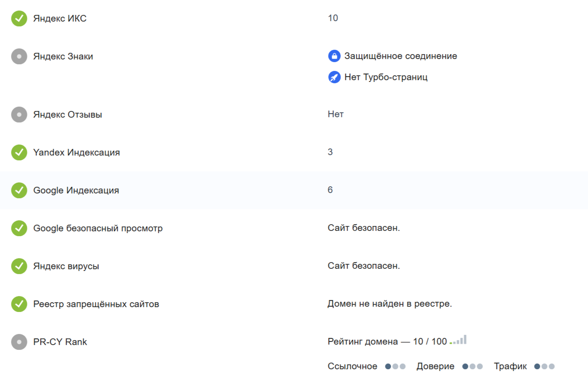Click the Ссылочное three-dot indicator
The image size is (588, 390).
coord(395,367)
